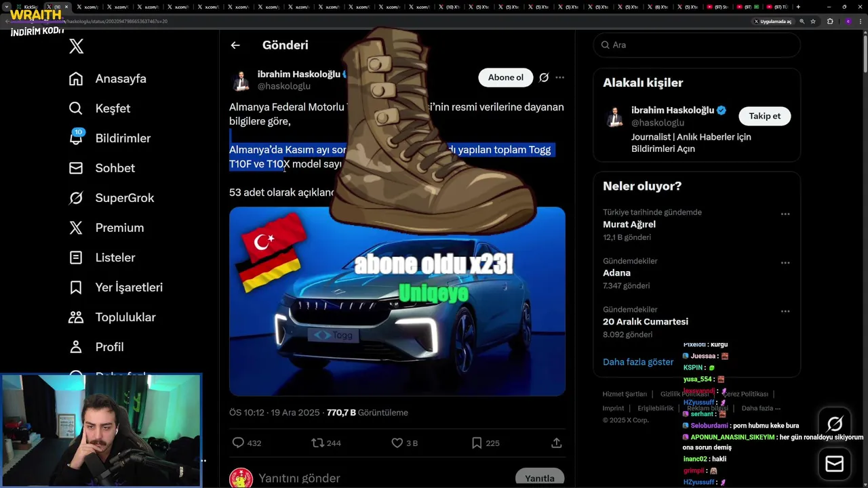Viewport: 868px width, 488px height.
Task: Bookmark the page with the star icon
Action: [x=812, y=21]
